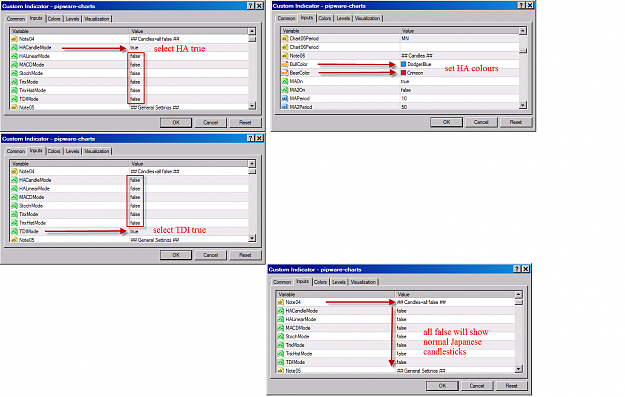The height and width of the screenshot is (397, 625).
Task: Click Note05 icon in the all-false dialog
Action: pyautogui.click(x=281, y=370)
